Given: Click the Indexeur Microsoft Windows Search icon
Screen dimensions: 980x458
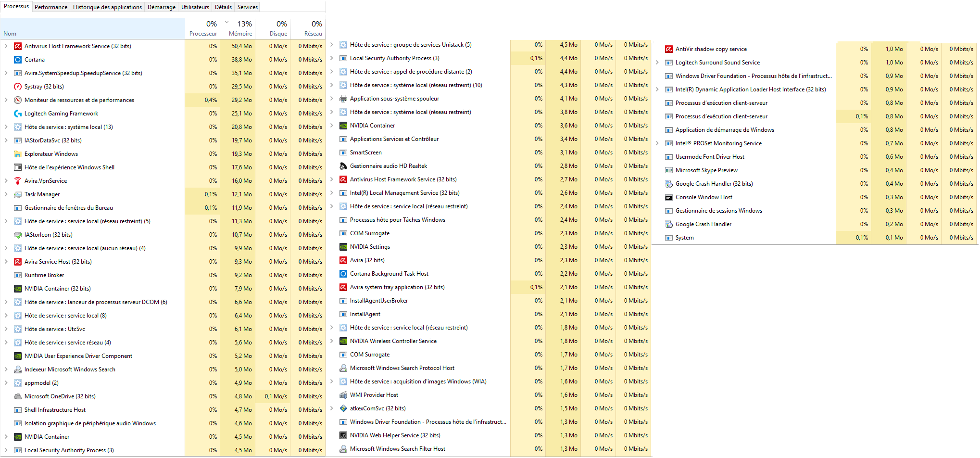Looking at the screenshot, I should pos(18,369).
